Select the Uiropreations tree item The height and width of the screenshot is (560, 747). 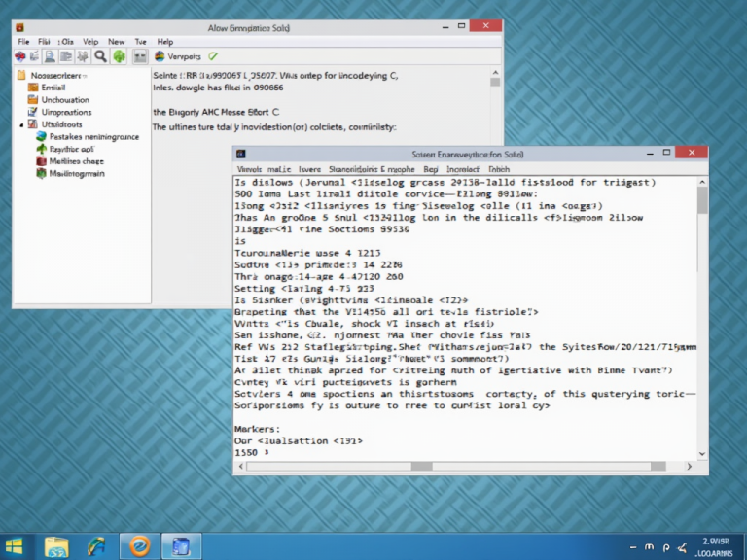[x=67, y=113]
